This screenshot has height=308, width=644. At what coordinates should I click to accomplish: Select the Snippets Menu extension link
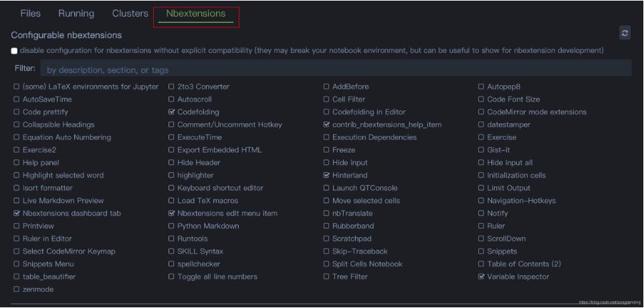coord(50,264)
